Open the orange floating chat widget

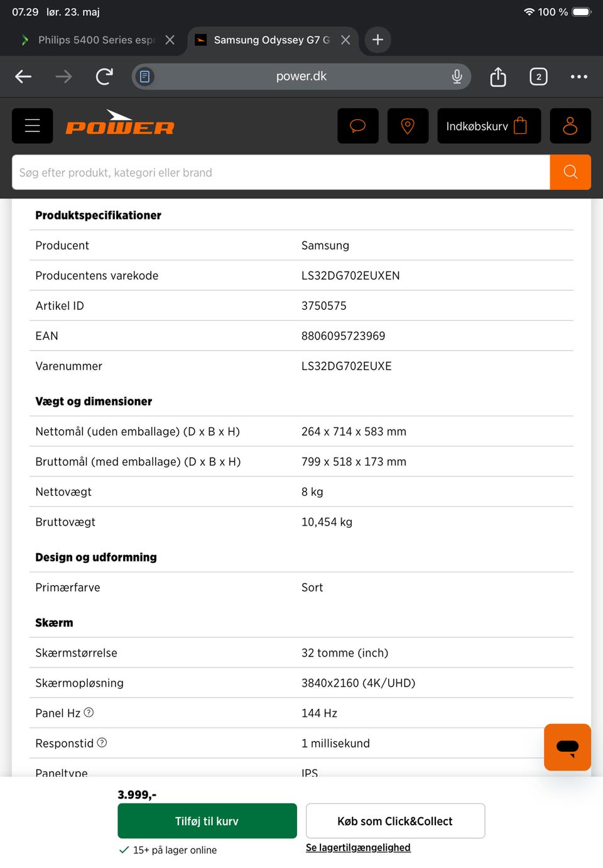click(x=567, y=747)
